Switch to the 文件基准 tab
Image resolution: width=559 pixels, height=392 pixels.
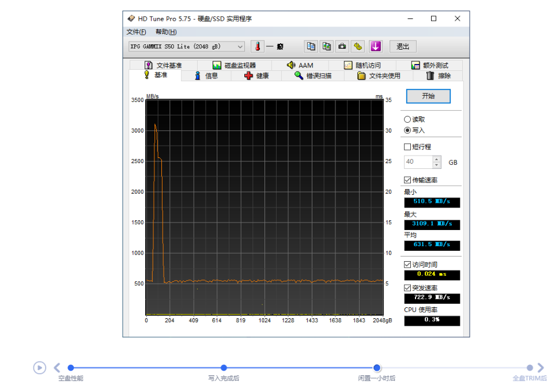pos(163,65)
